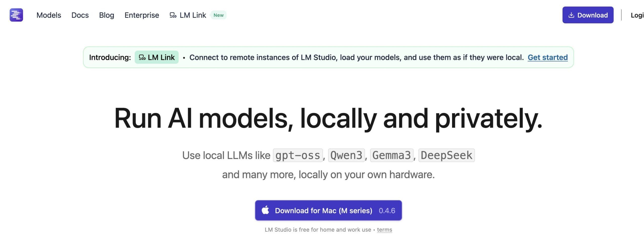
Task: Open the terms link
Action: pyautogui.click(x=384, y=230)
